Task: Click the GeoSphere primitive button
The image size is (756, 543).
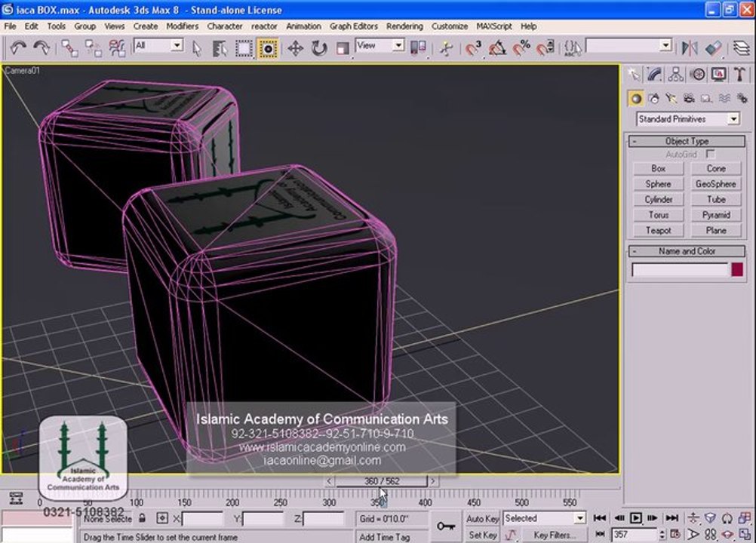Action: (x=716, y=183)
